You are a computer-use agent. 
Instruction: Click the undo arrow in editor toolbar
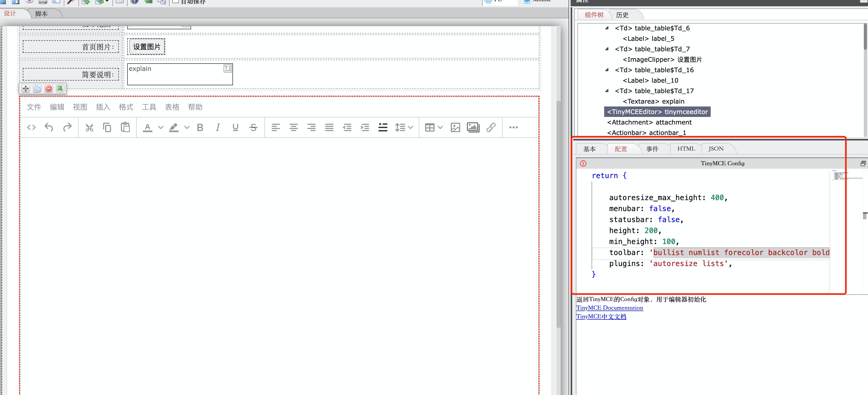pos(49,127)
